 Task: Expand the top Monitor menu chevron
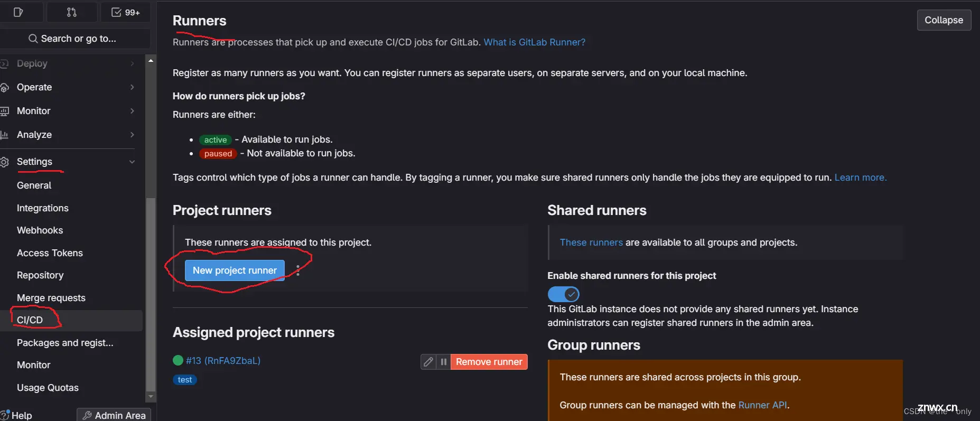coord(132,111)
